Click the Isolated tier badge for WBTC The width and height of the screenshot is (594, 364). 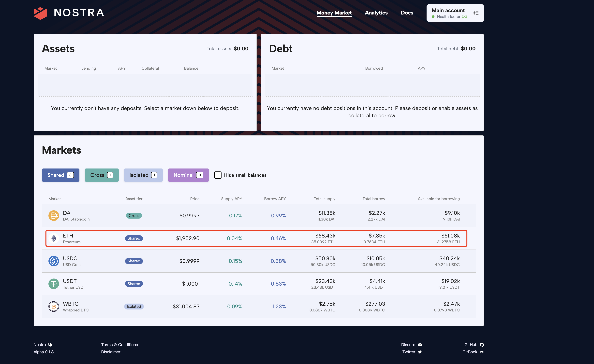[x=134, y=306]
